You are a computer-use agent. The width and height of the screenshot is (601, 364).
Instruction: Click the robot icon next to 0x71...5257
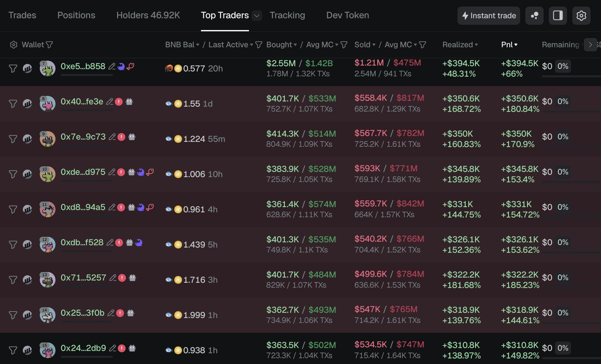[132, 278]
